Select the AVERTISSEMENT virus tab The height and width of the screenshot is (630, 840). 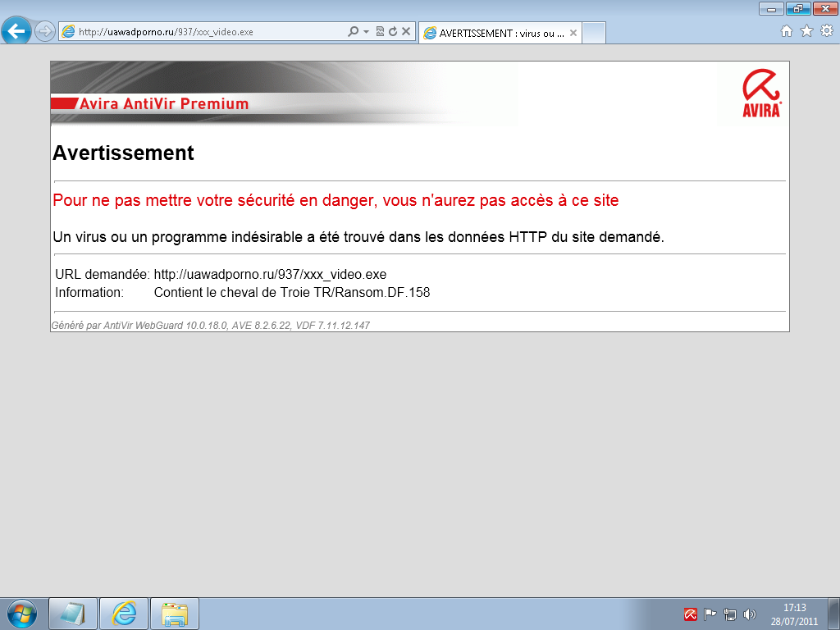(500, 33)
